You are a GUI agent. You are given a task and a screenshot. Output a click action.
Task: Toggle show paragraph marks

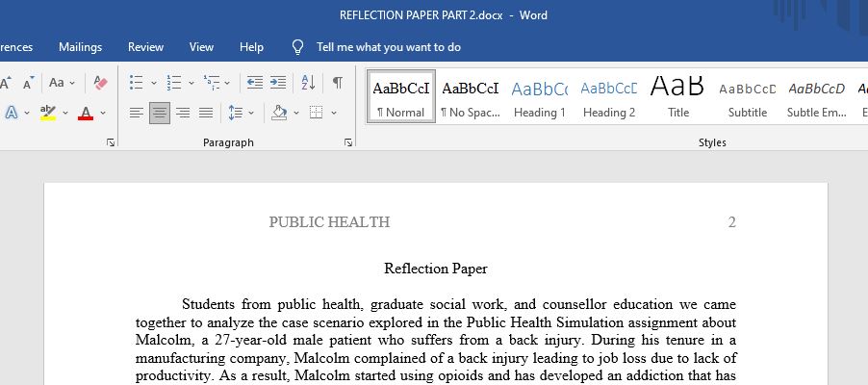pyautogui.click(x=337, y=83)
